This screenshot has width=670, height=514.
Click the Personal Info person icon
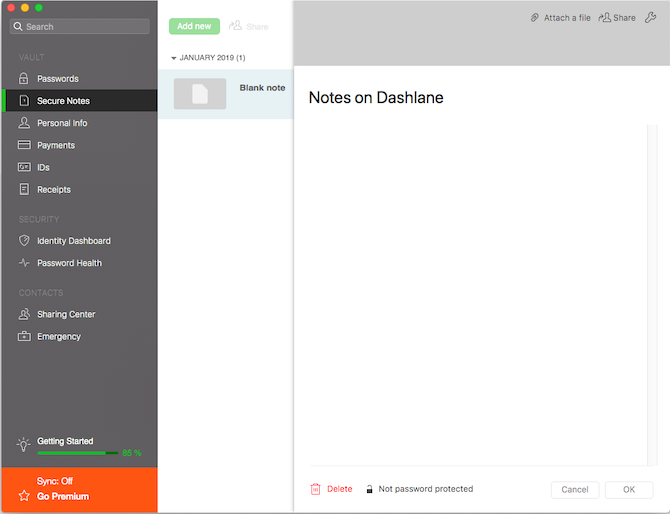pyautogui.click(x=24, y=123)
